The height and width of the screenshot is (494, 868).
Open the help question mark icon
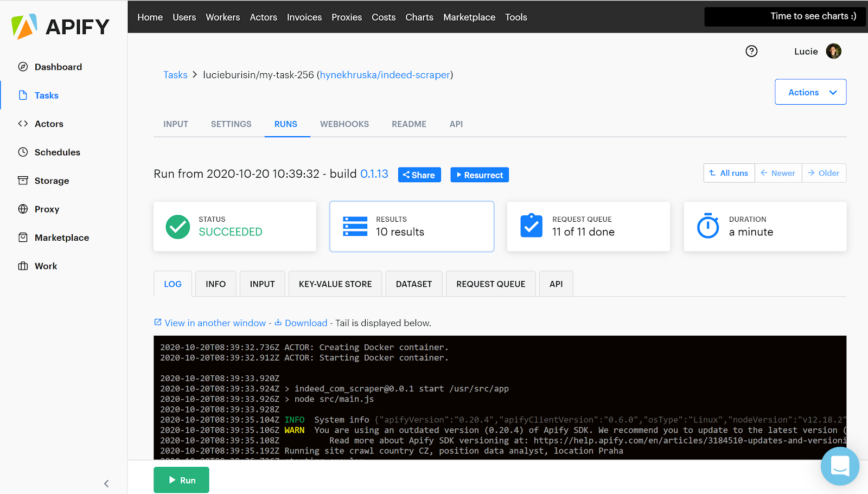tap(751, 51)
